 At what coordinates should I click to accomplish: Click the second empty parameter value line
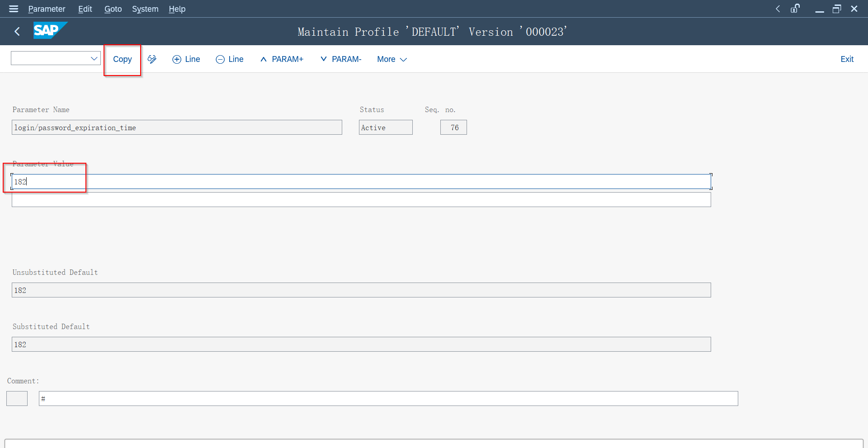(361, 200)
